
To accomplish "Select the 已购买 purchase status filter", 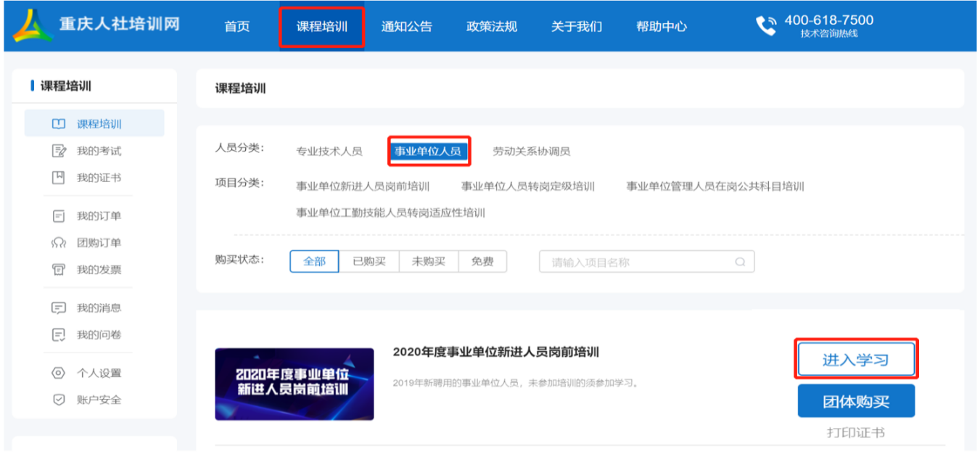I will (369, 262).
